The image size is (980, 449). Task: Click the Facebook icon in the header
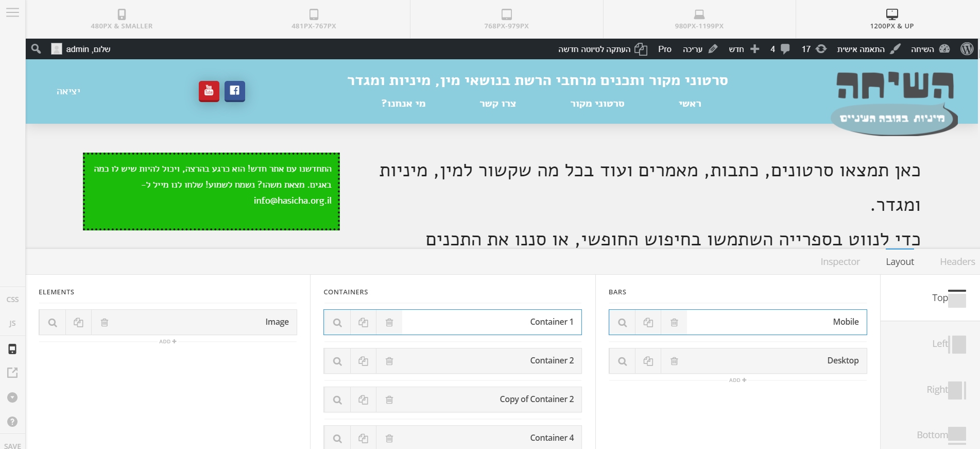click(x=235, y=91)
